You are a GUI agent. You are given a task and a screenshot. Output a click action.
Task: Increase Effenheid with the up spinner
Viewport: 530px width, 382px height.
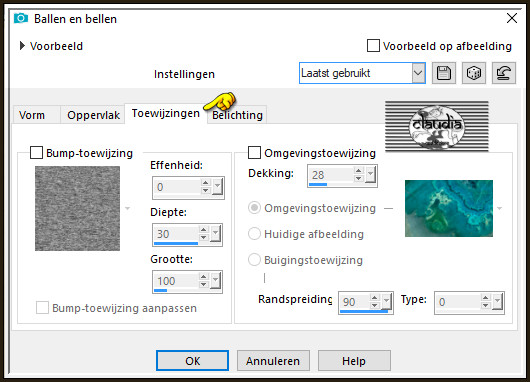(206, 183)
